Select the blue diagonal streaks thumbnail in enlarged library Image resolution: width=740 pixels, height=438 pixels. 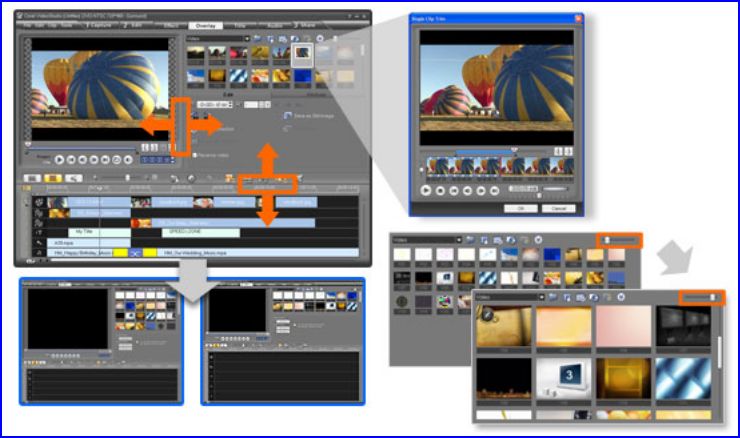coord(683,379)
